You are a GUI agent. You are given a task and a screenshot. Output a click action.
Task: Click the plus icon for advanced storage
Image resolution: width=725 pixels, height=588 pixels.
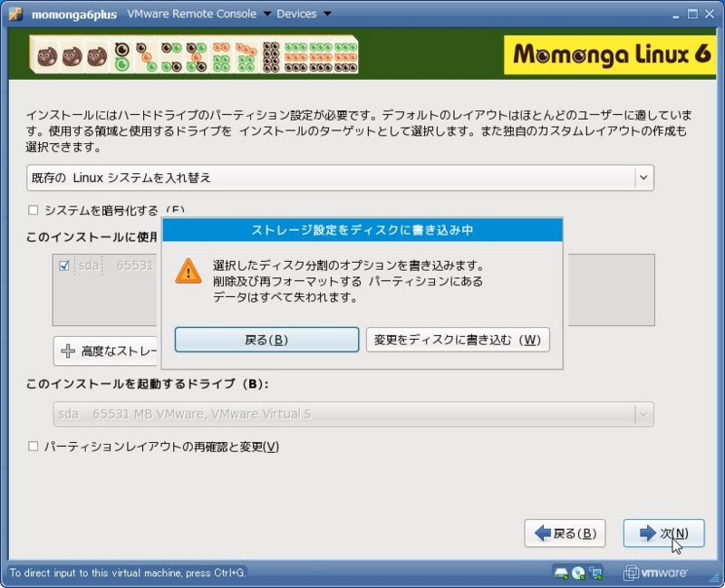click(x=68, y=351)
